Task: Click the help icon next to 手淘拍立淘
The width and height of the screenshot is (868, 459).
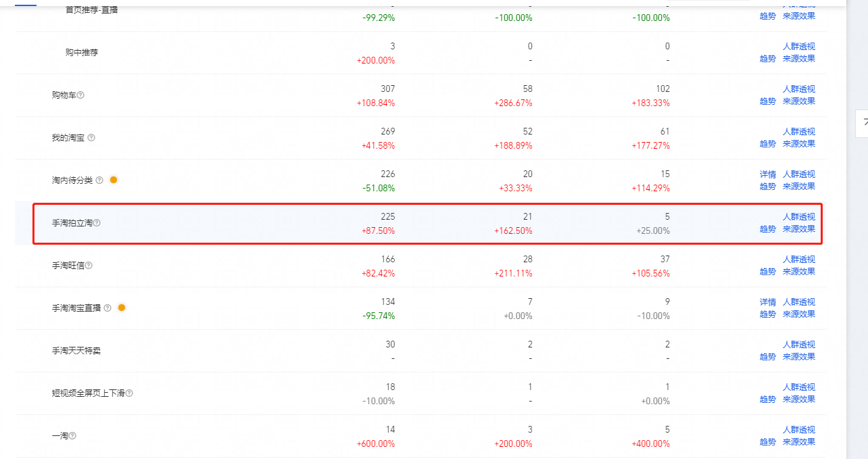Action: click(x=97, y=223)
